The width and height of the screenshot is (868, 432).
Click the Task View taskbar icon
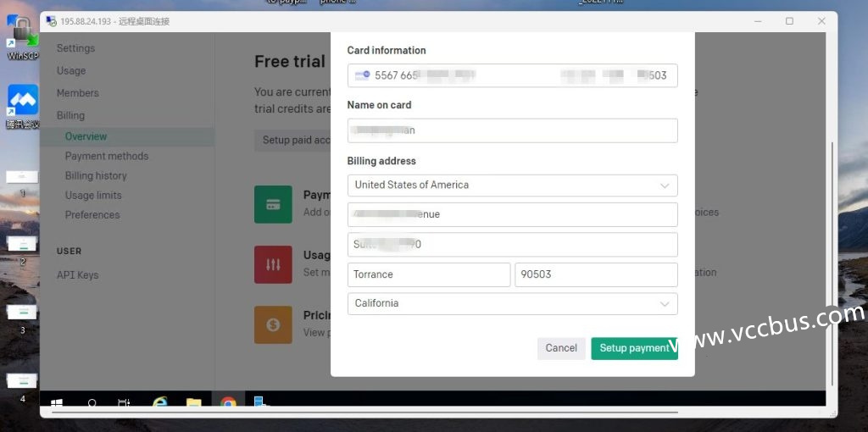[x=124, y=403]
